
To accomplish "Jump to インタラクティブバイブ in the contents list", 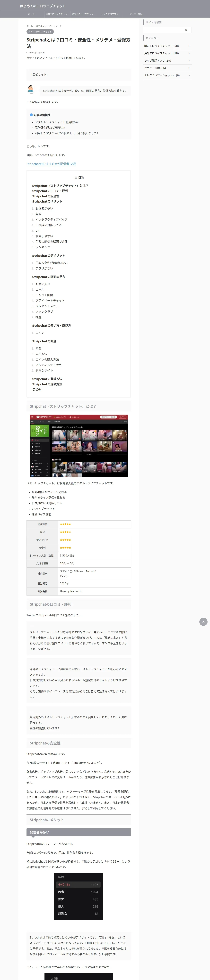I will (52, 220).
